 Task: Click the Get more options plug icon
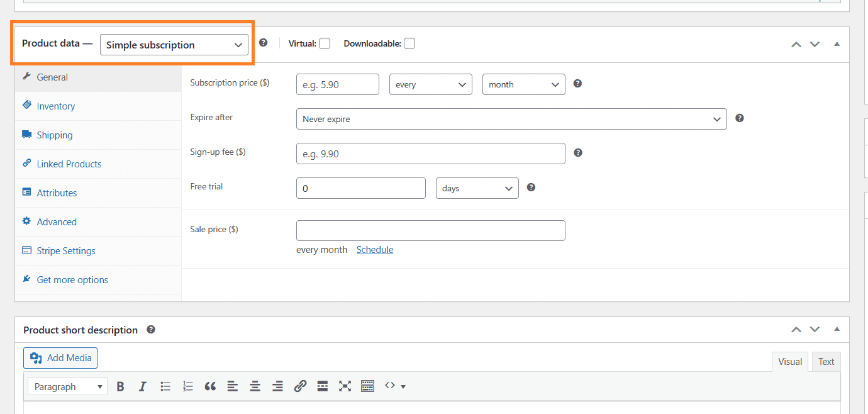tap(26, 279)
